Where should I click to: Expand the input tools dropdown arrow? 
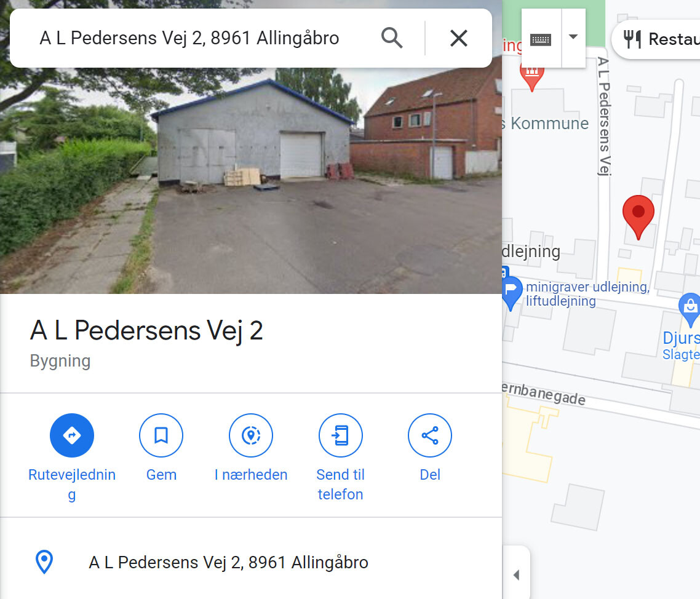click(x=573, y=38)
